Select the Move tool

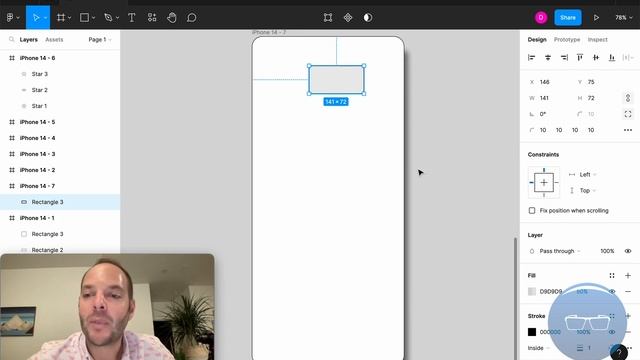[x=36, y=18]
